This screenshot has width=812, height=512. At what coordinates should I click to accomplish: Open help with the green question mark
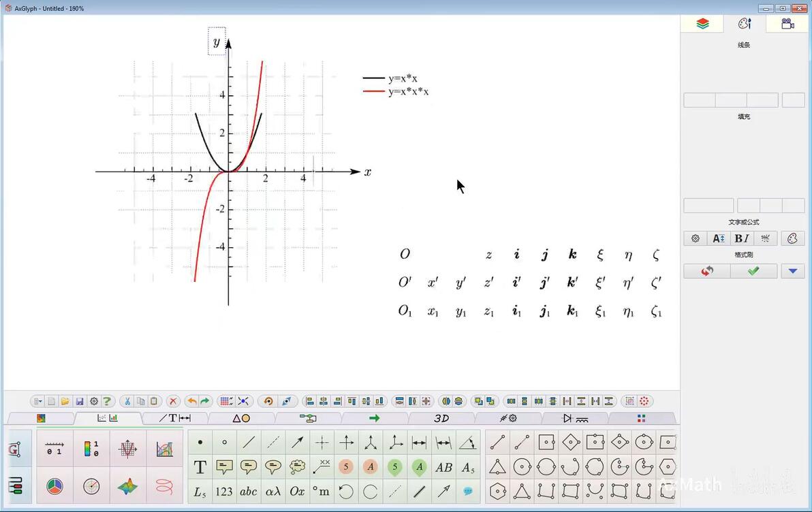point(107,401)
